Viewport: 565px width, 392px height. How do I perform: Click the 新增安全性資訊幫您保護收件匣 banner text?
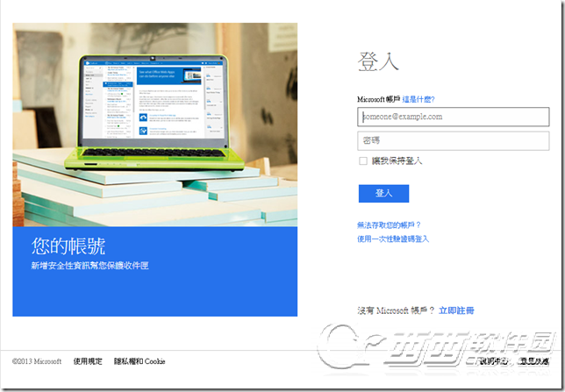click(89, 266)
